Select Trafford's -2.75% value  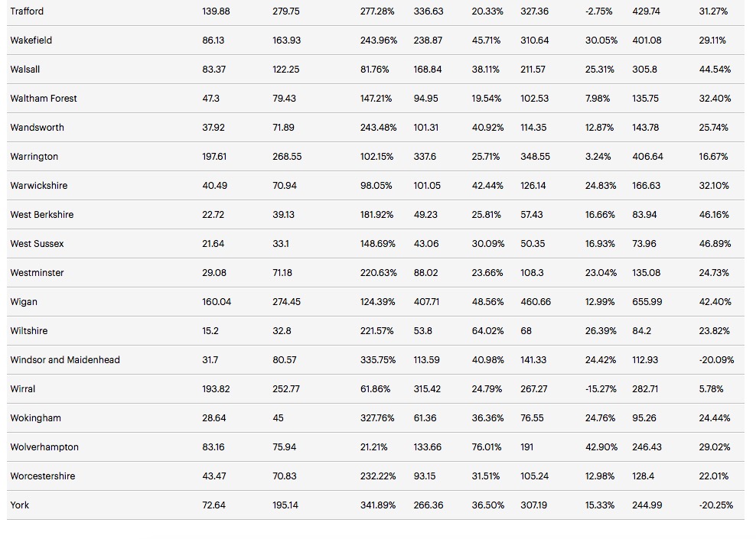[599, 11]
